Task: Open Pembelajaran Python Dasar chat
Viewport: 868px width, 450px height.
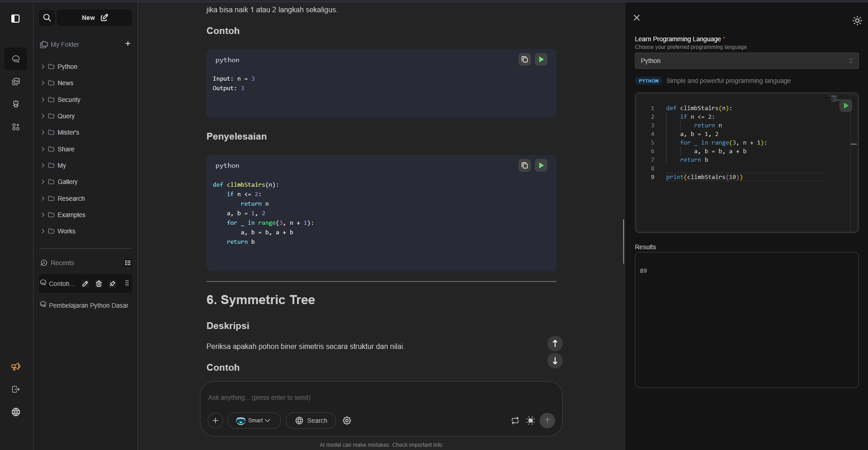Action: [x=88, y=305]
